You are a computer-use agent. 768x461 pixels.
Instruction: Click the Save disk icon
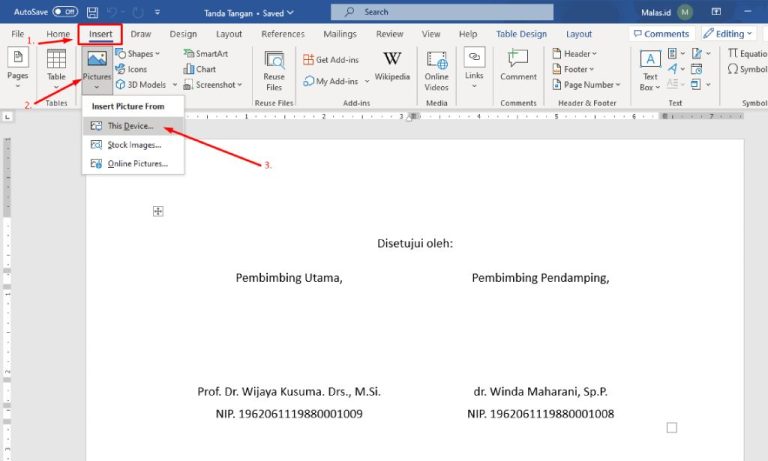click(92, 12)
